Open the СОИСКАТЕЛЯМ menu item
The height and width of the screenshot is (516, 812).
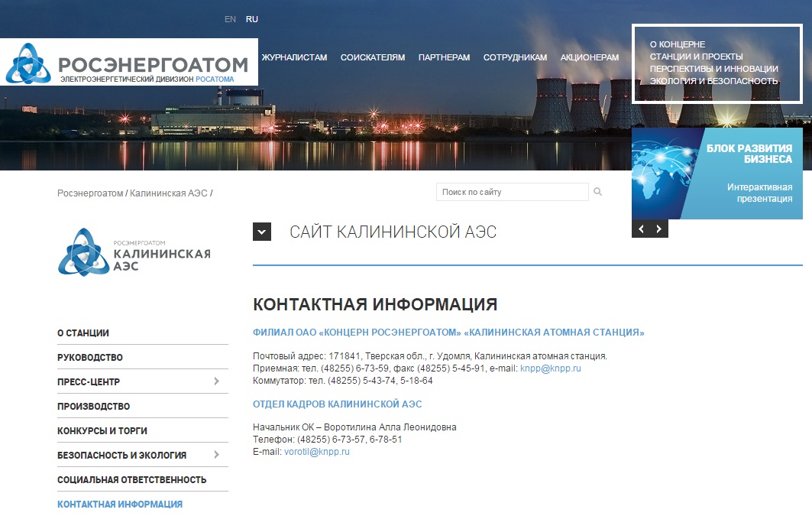pos(373,57)
